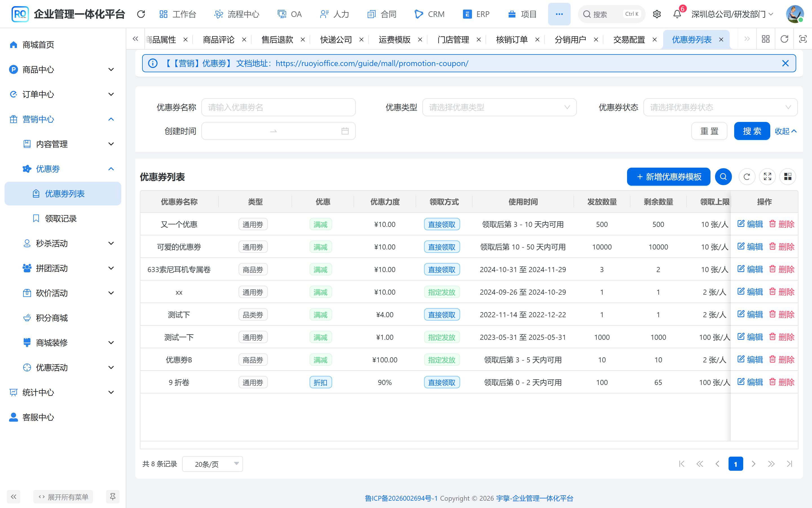Image resolution: width=812 pixels, height=508 pixels.
Task: Open the 流程中心 top navigation item
Action: pos(237,14)
